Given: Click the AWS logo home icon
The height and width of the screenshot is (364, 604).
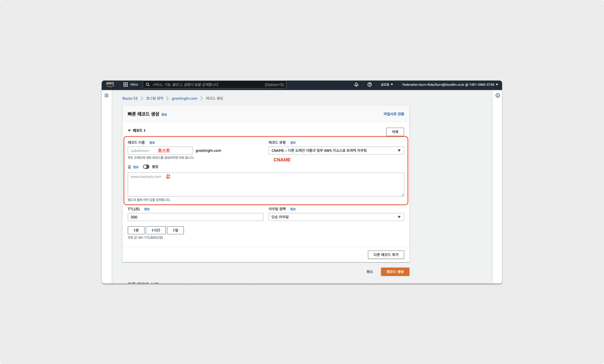Looking at the screenshot, I should click(110, 85).
